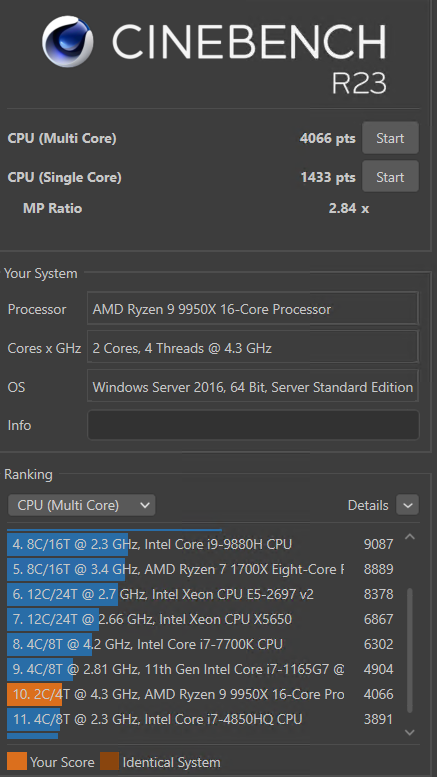Click the ranking list vertical scrollbar thumb
This screenshot has height=777, width=437.
point(409,650)
